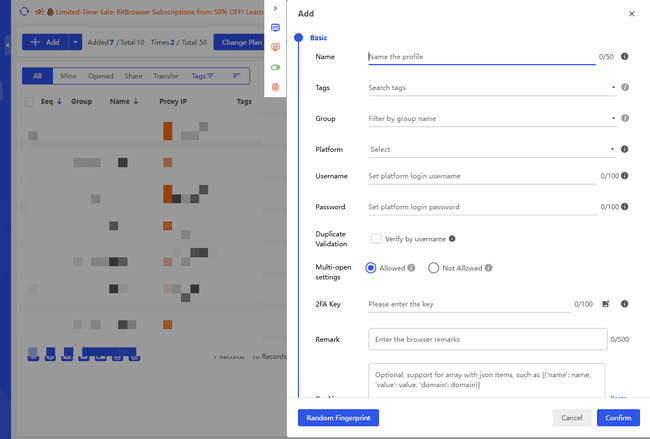Click the Cancel button
Viewport: 650px width, 439px height.
(572, 417)
